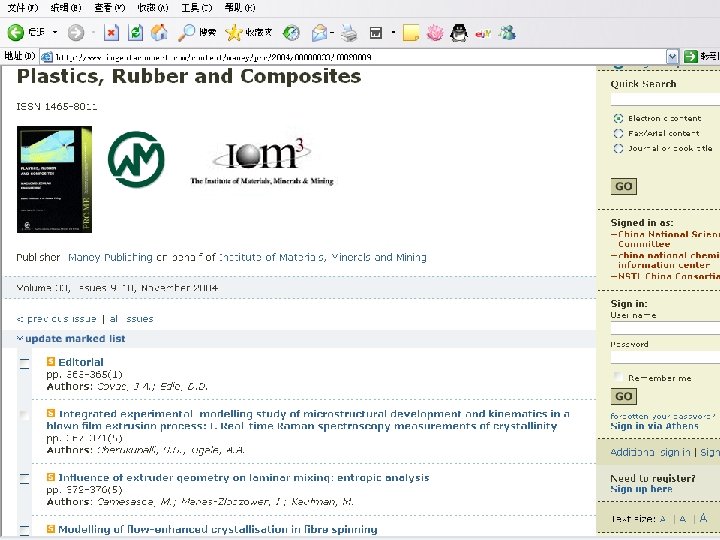Tick checkbox beside Integrated experimental modelling article

pyautogui.click(x=24, y=416)
